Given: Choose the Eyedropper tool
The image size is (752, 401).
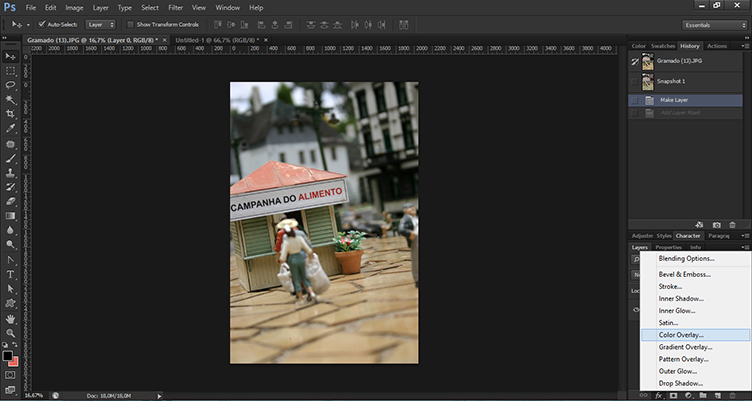Looking at the screenshot, I should tap(10, 129).
